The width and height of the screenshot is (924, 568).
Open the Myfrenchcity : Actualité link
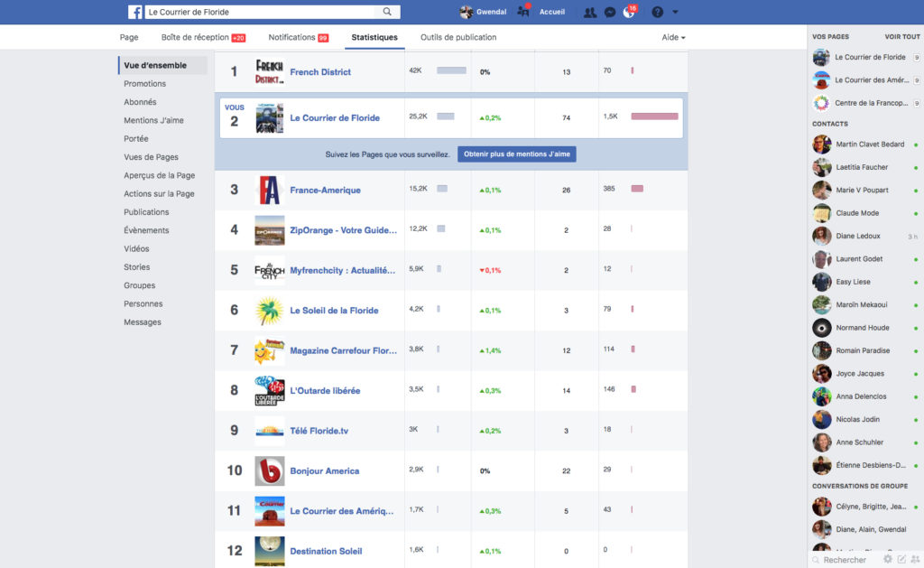coord(342,270)
